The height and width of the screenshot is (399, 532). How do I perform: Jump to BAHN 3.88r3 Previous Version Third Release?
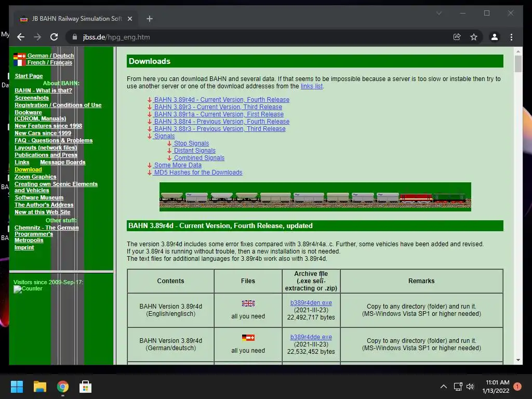220,129
